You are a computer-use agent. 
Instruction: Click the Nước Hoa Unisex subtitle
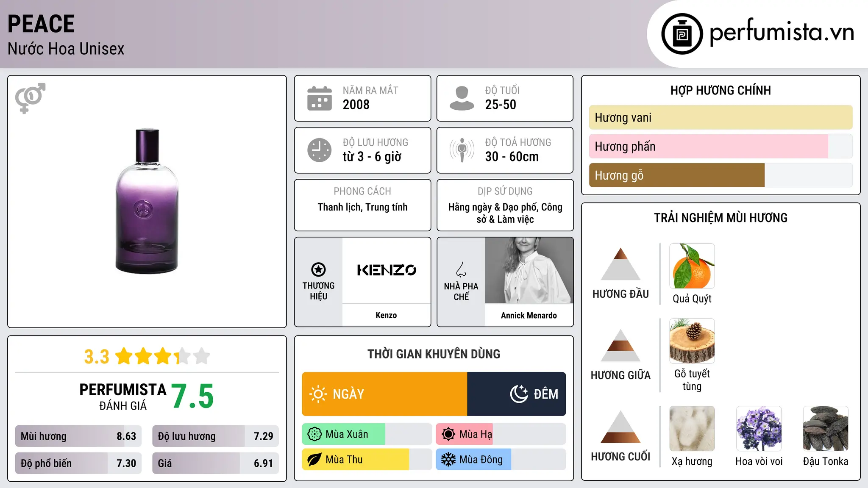66,49
